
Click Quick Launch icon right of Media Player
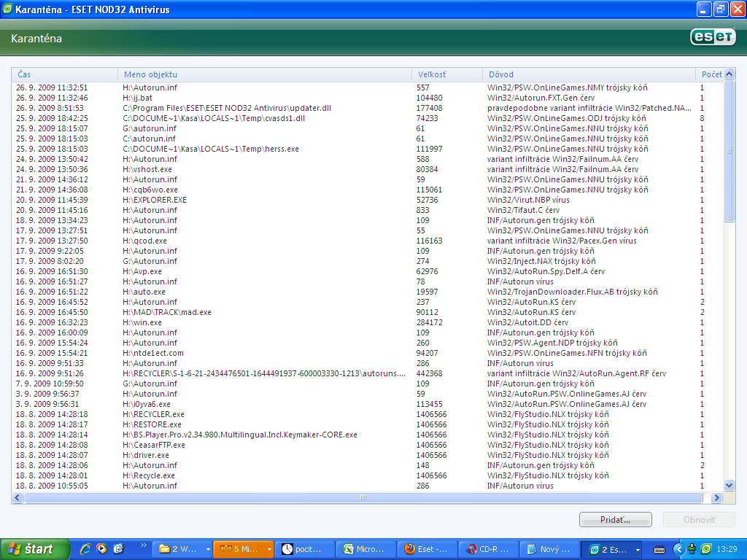118,549
